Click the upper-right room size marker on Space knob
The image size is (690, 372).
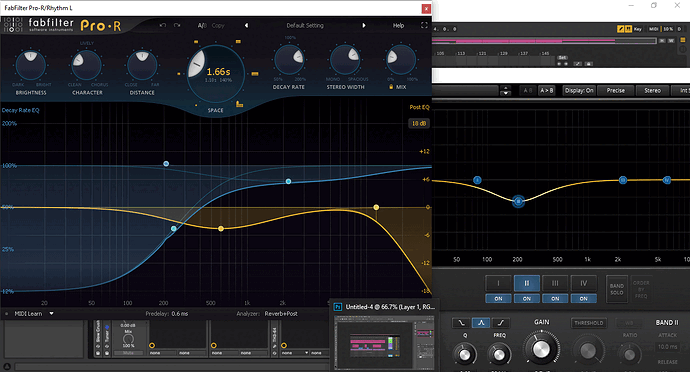pyautogui.click(x=238, y=41)
